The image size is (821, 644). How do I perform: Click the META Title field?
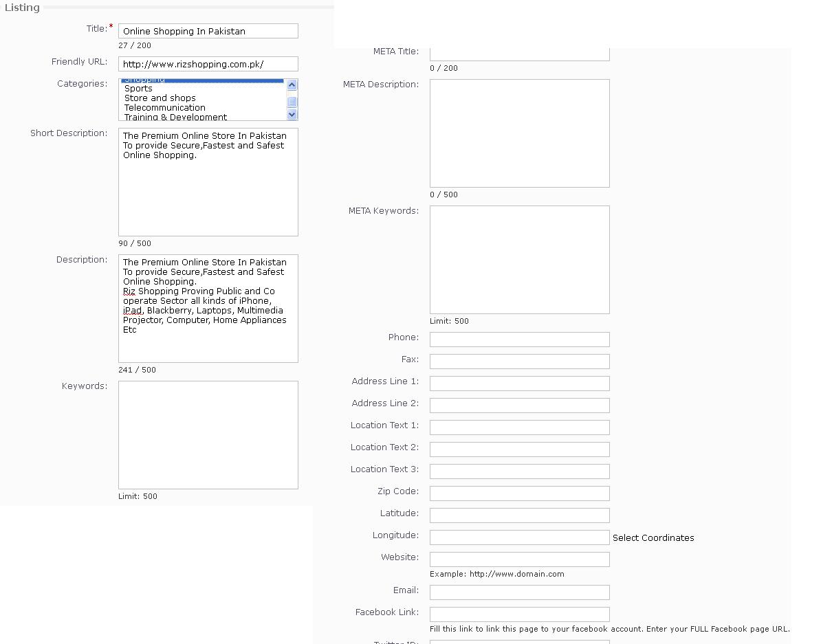[x=519, y=54]
